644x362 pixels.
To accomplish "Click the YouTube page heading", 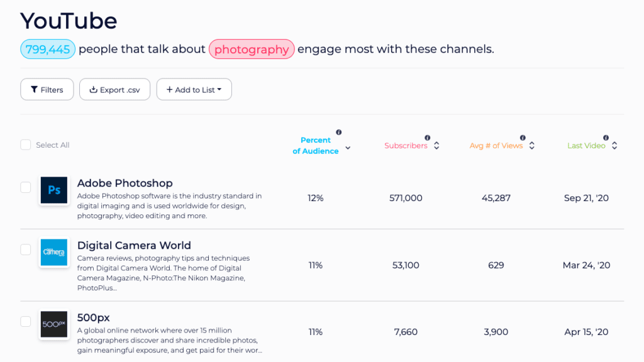I will pos(69,21).
